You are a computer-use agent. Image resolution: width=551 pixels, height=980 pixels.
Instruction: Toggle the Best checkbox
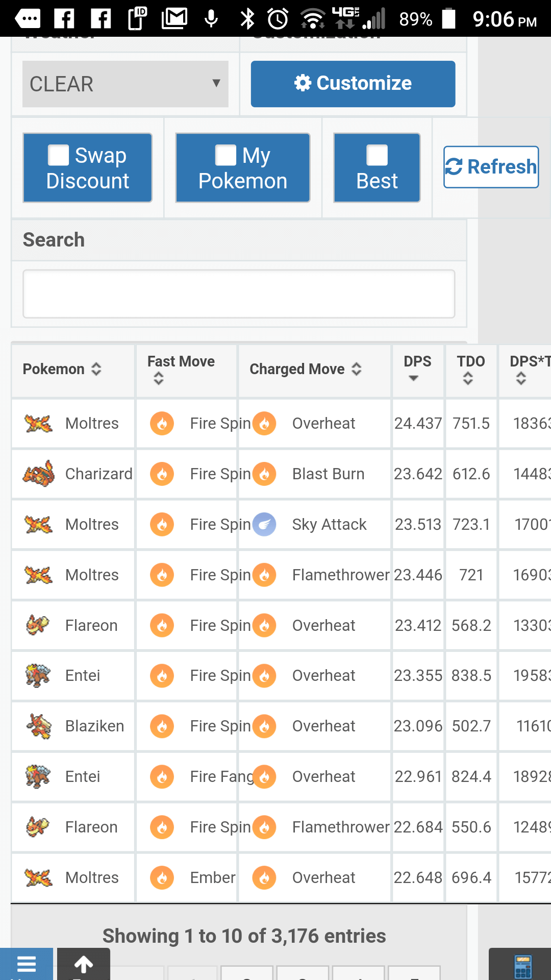(377, 155)
